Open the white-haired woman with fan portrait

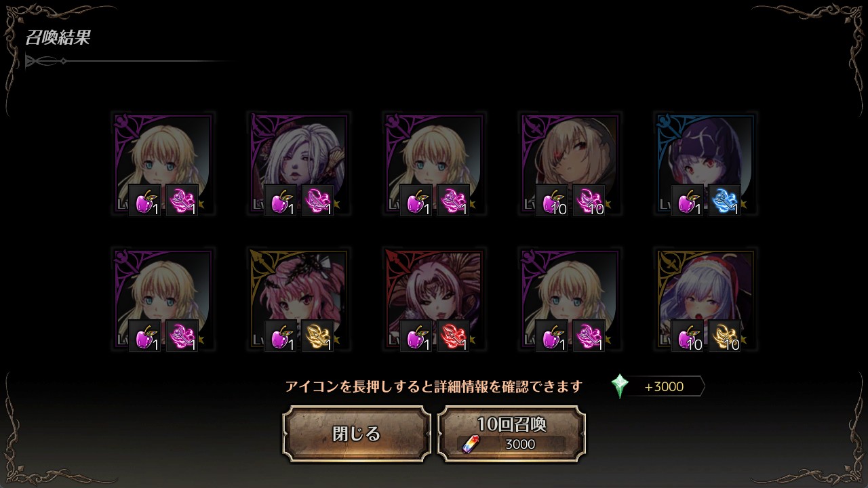pos(298,164)
